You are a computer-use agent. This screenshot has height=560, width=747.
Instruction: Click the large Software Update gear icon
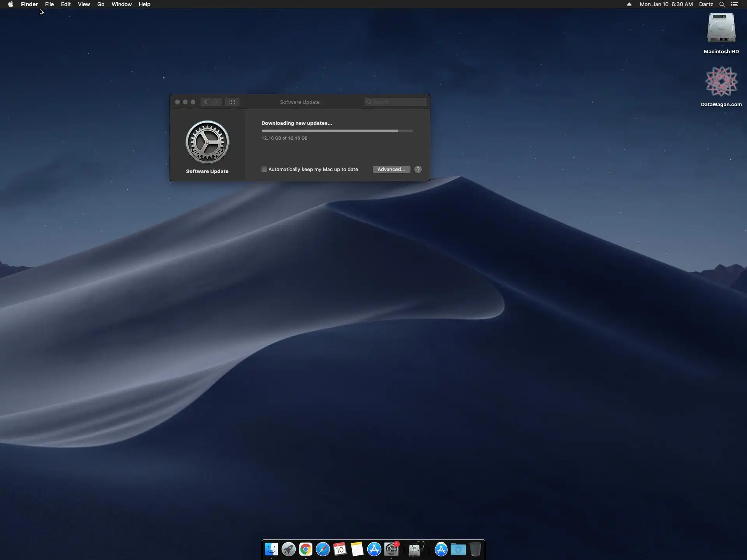coord(207,142)
